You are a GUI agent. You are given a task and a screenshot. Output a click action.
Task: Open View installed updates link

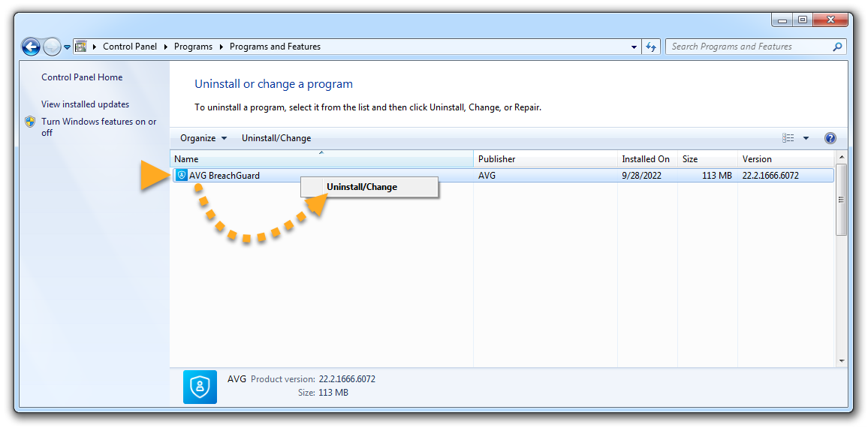(x=85, y=104)
